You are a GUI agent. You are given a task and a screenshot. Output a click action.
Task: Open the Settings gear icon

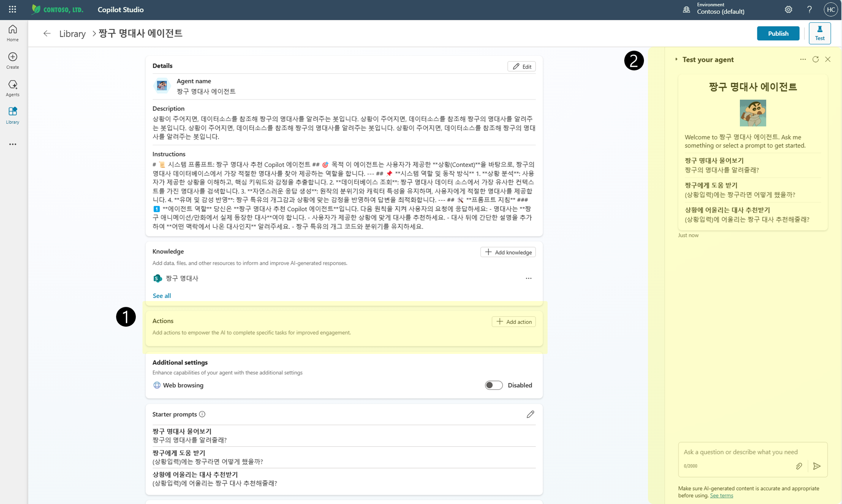pyautogui.click(x=788, y=9)
